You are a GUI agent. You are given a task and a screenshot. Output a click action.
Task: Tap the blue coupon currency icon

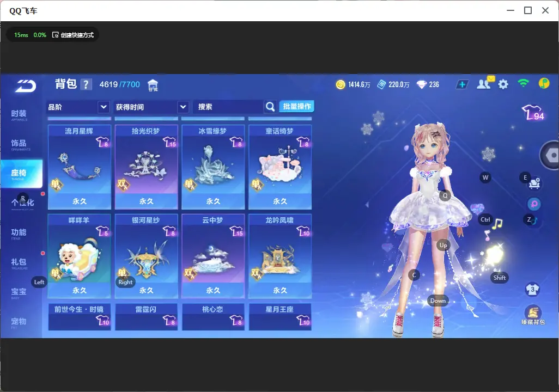click(381, 84)
